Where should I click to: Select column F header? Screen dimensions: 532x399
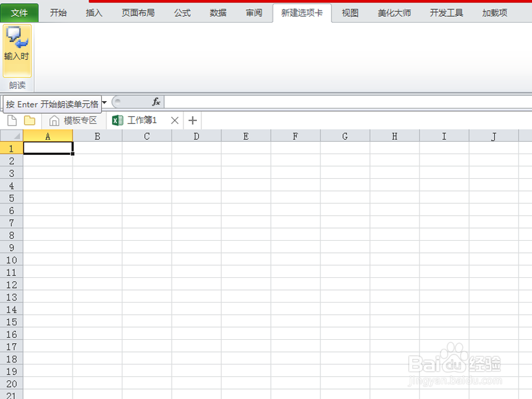295,136
